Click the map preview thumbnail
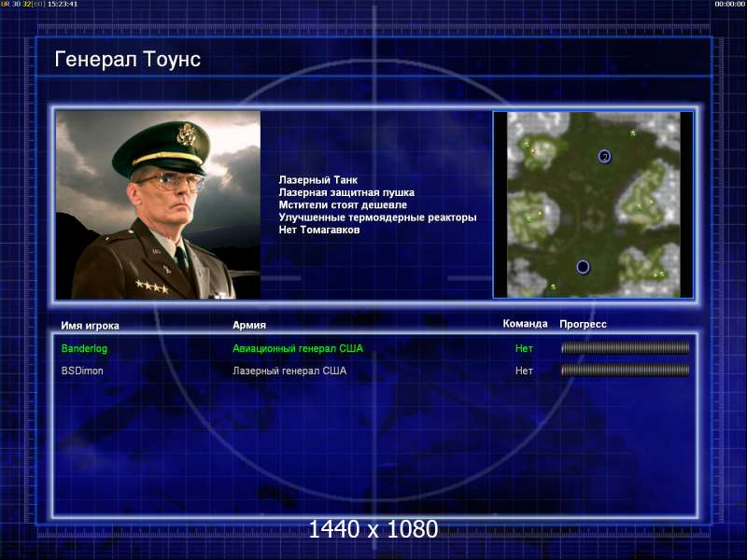The image size is (747, 560). coord(593,204)
